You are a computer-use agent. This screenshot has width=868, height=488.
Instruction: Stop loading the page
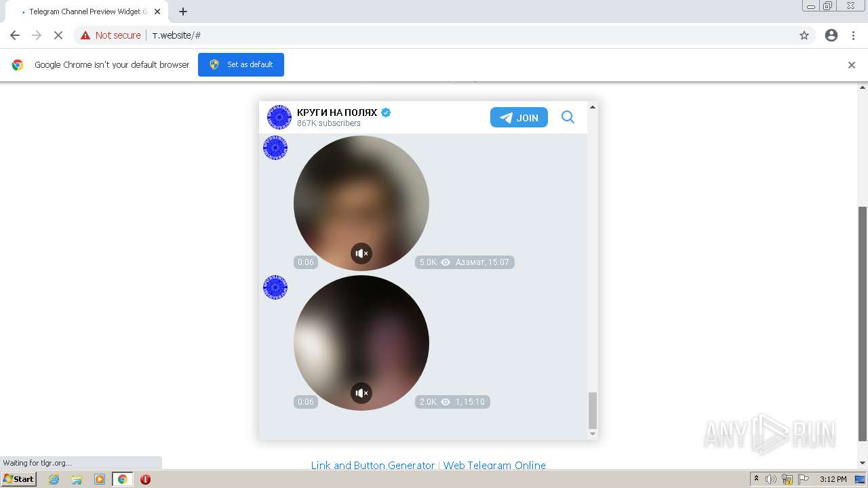click(58, 35)
